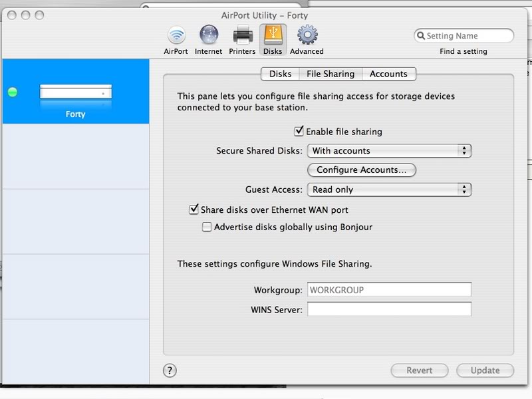Click the Revert button

(x=420, y=370)
